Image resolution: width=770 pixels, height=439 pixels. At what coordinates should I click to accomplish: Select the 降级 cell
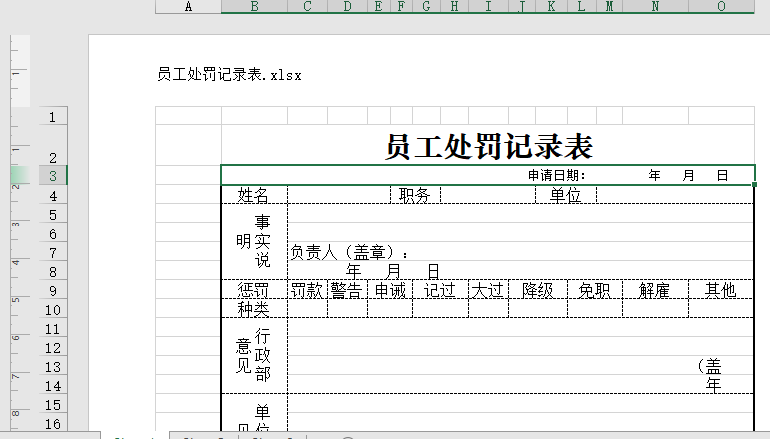coord(538,290)
